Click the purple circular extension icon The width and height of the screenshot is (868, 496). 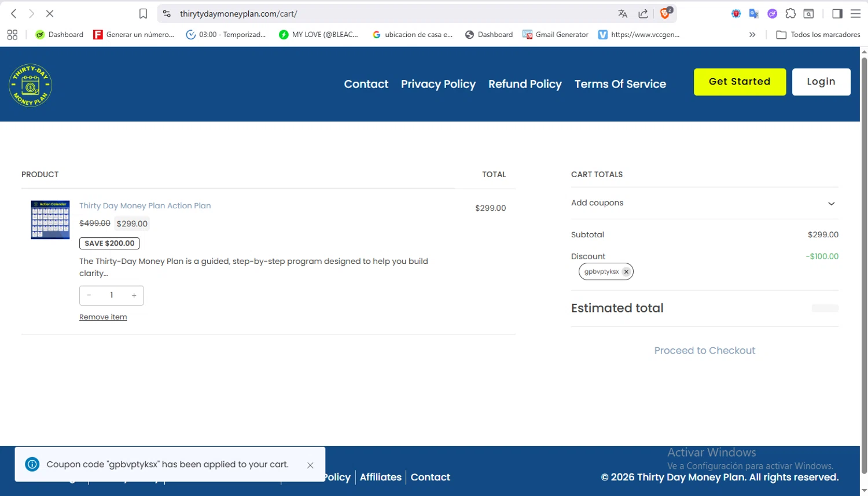772,13
